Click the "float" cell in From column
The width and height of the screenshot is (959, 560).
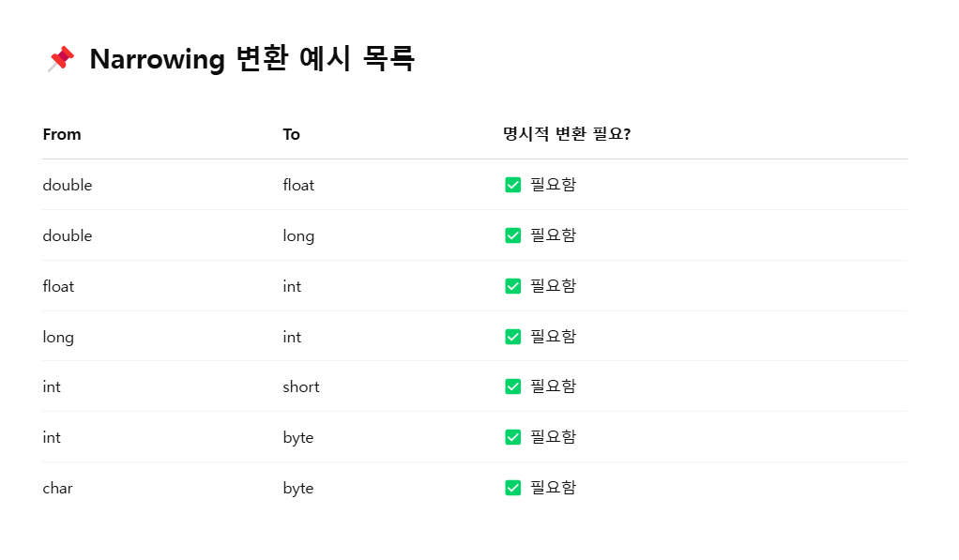[x=58, y=286]
